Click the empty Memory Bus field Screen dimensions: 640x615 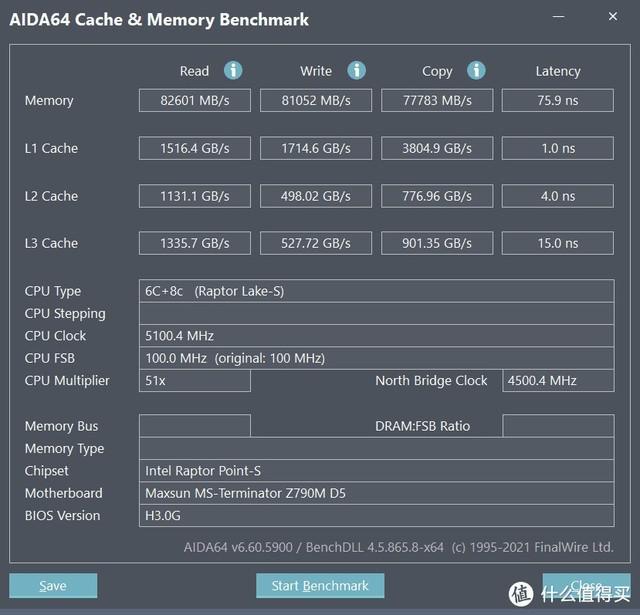pos(195,426)
